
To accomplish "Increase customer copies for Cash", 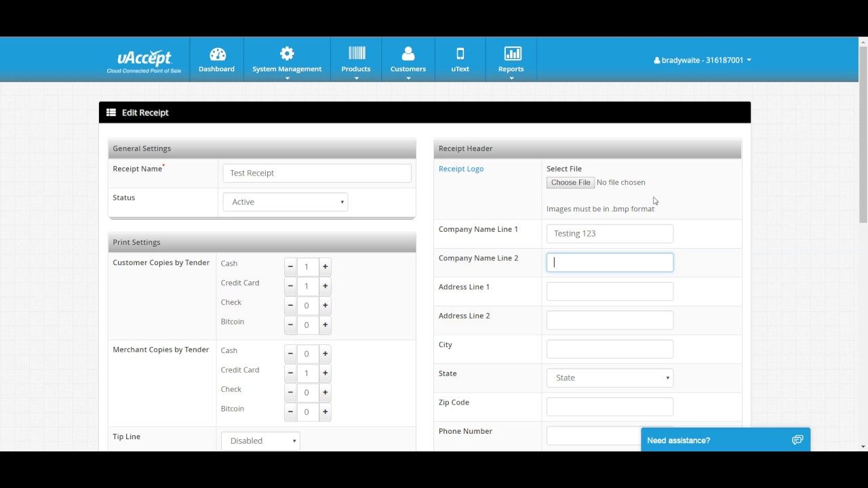I will click(x=325, y=267).
